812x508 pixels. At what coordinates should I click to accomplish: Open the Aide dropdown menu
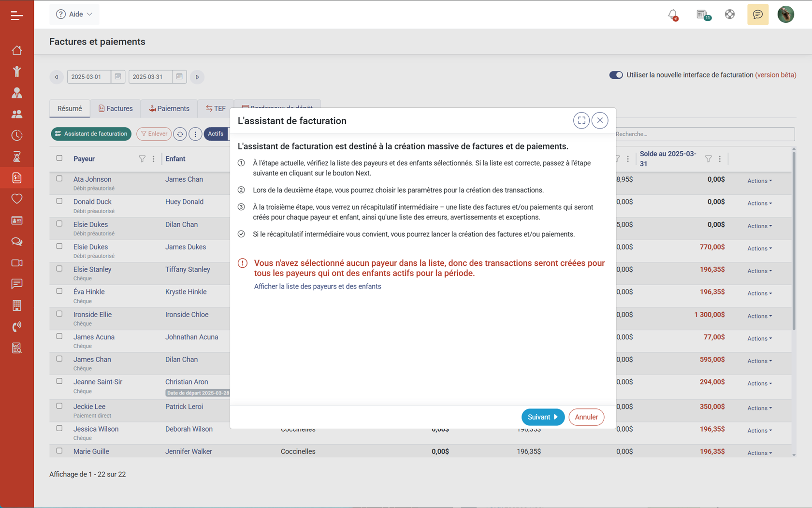pos(74,14)
